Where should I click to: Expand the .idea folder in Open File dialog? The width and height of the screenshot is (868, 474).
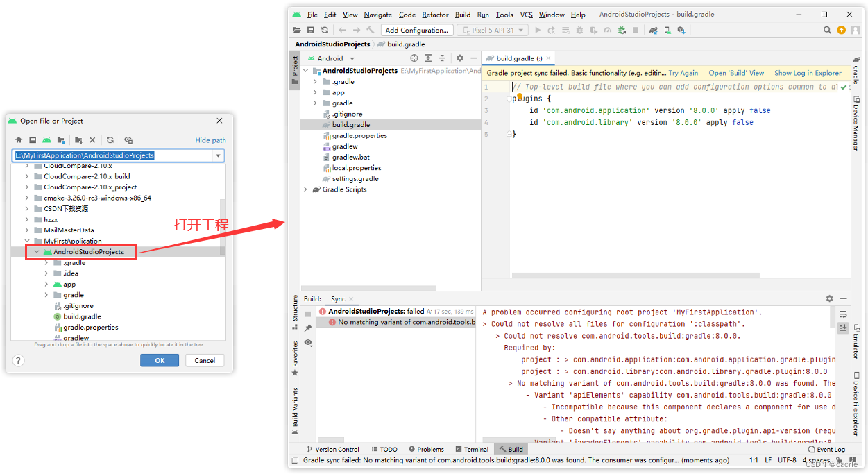pyautogui.click(x=46, y=273)
